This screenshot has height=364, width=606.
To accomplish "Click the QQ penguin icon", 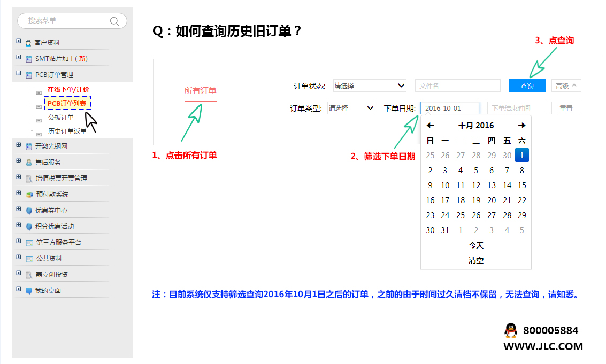I will [x=511, y=330].
